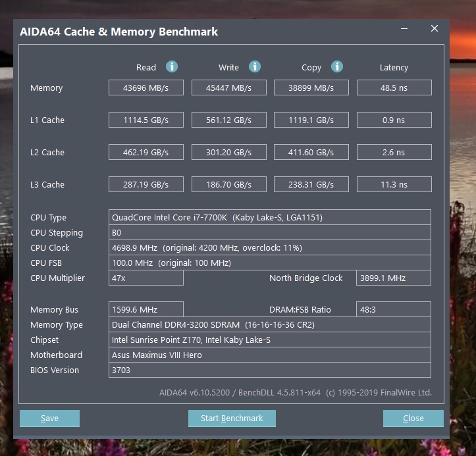Click the BIOS Version field 3703
This screenshot has height=456, width=476.
coord(269,370)
